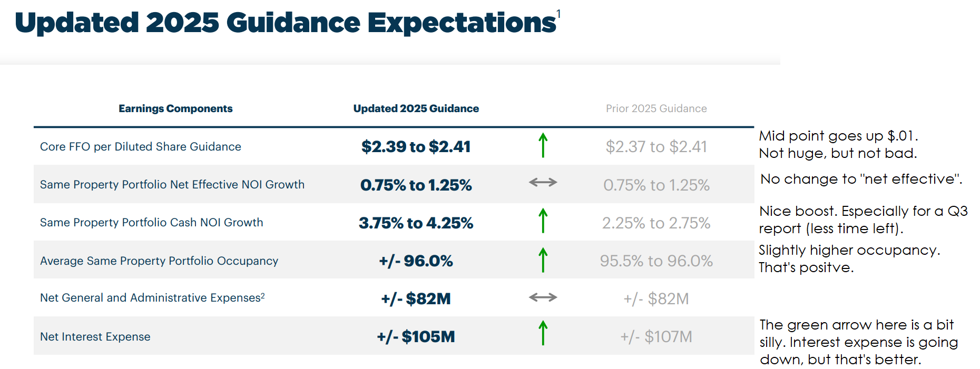The height and width of the screenshot is (369, 980).
Task: Click the green up arrow for Core FFO
Action: tap(543, 145)
